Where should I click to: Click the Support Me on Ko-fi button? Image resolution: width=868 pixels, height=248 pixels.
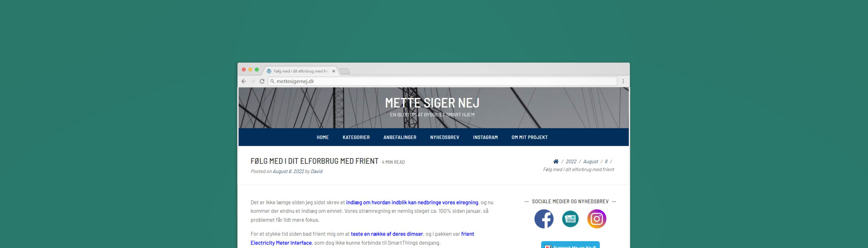point(570,245)
